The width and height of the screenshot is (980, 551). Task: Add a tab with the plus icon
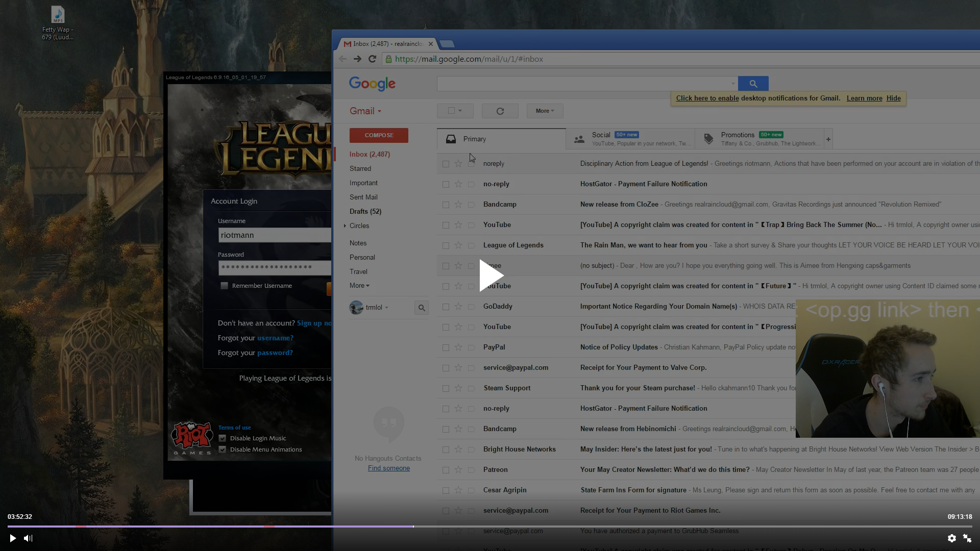(828, 139)
